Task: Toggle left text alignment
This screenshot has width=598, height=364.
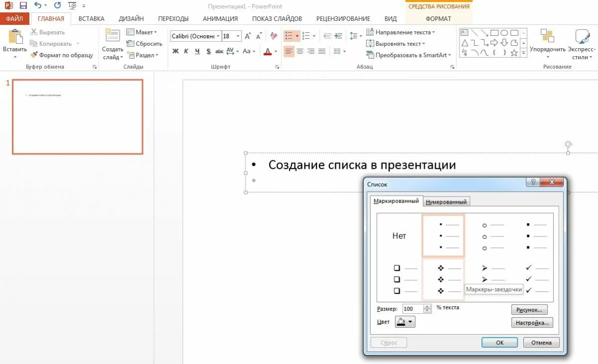Action: (289, 51)
